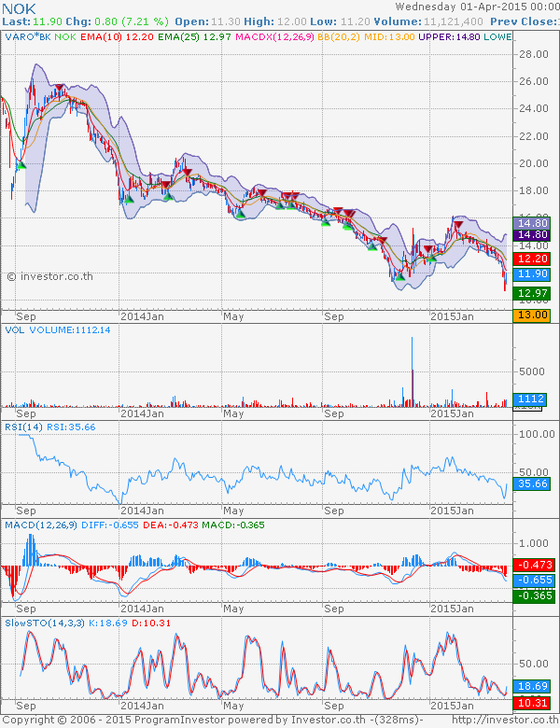Click the blue -0.655 DIFF tag
The width and height of the screenshot is (560, 728).
point(533,581)
